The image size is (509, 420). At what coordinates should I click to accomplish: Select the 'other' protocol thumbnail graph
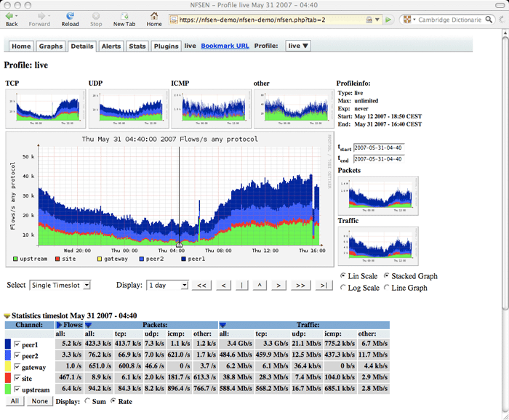tap(294, 109)
